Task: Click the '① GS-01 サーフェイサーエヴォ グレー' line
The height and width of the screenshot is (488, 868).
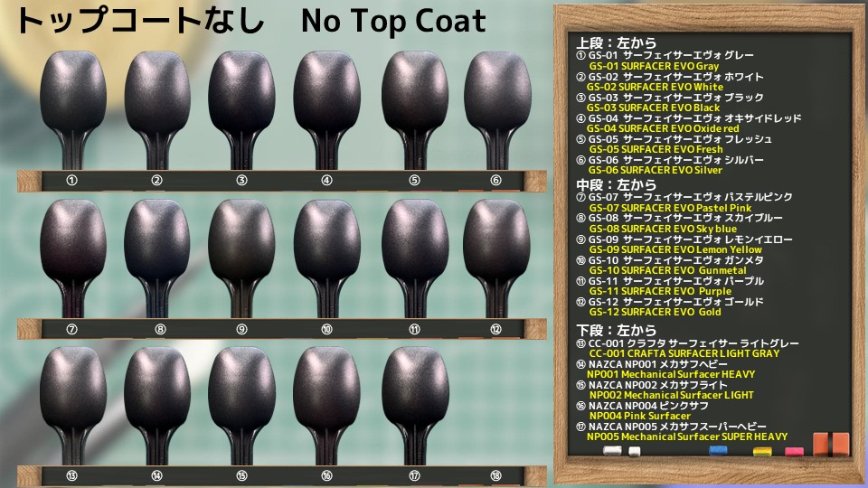Action: 665,55
